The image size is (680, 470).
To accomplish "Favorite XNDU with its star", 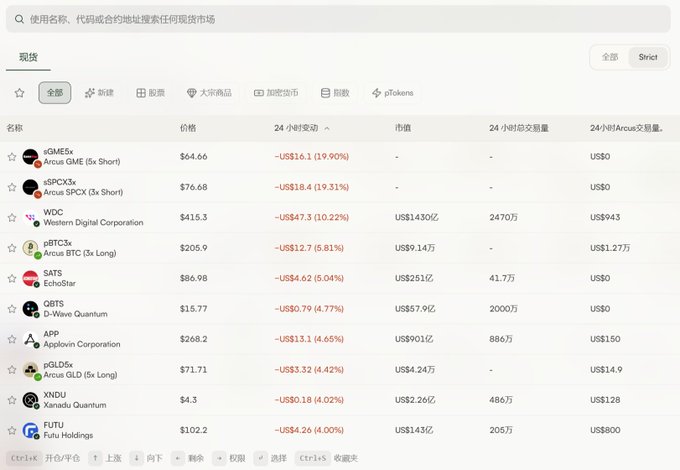I will click(x=12, y=400).
